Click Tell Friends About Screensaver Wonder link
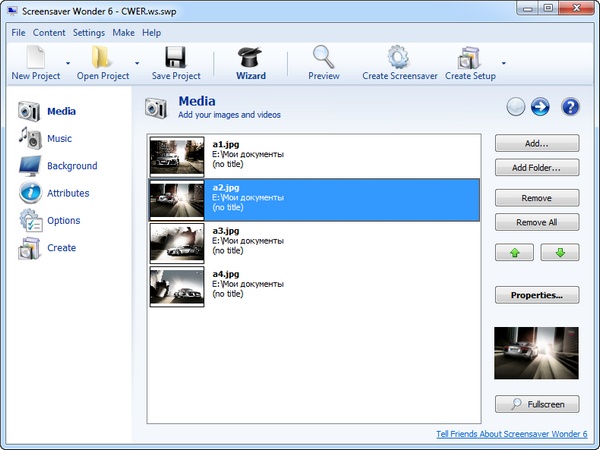Viewport: 600px width, 450px height. [512, 434]
